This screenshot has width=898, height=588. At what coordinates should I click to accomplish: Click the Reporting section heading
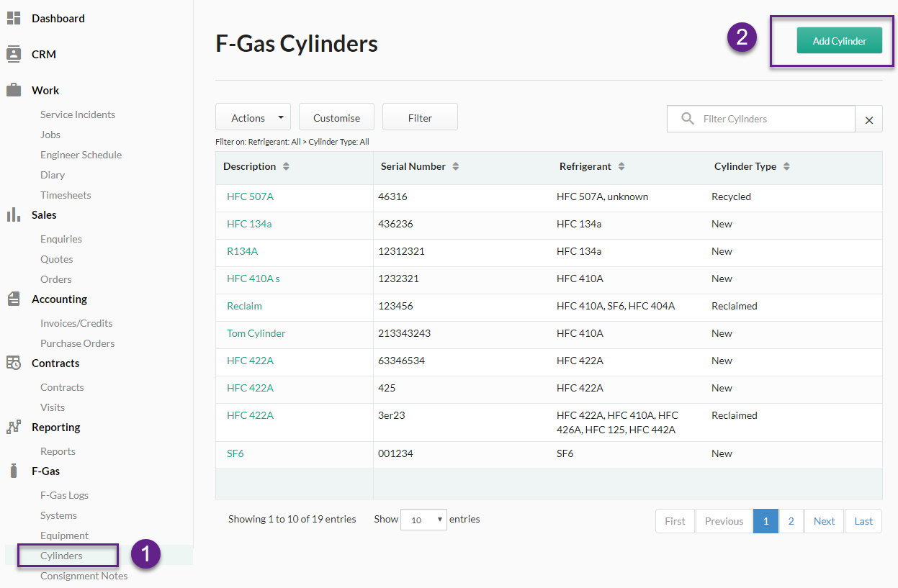tap(55, 427)
